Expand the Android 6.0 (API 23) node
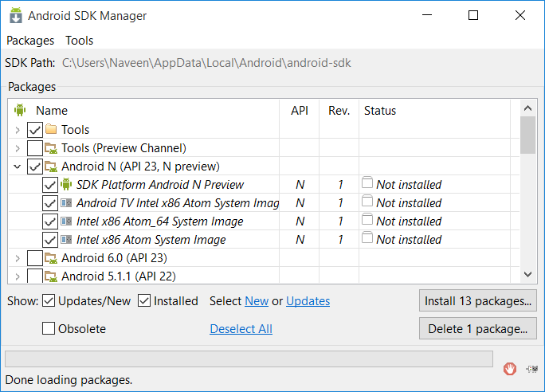 18,258
